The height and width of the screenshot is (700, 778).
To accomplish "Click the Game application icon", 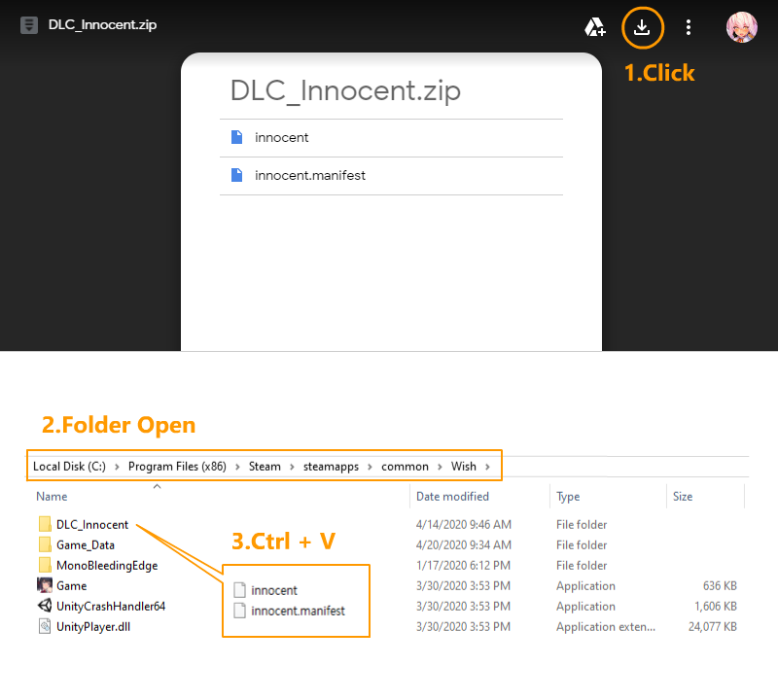I will (45, 585).
